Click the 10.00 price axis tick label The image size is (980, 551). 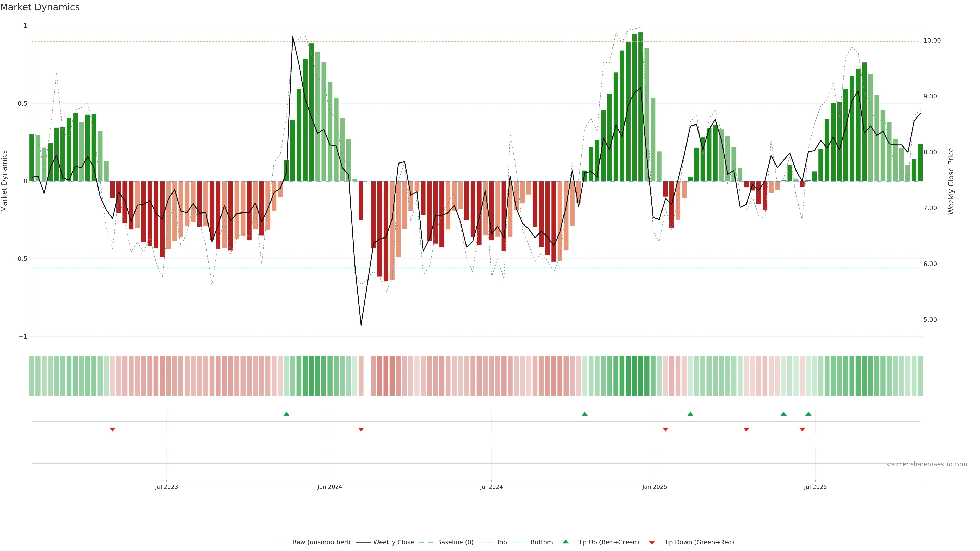point(932,41)
